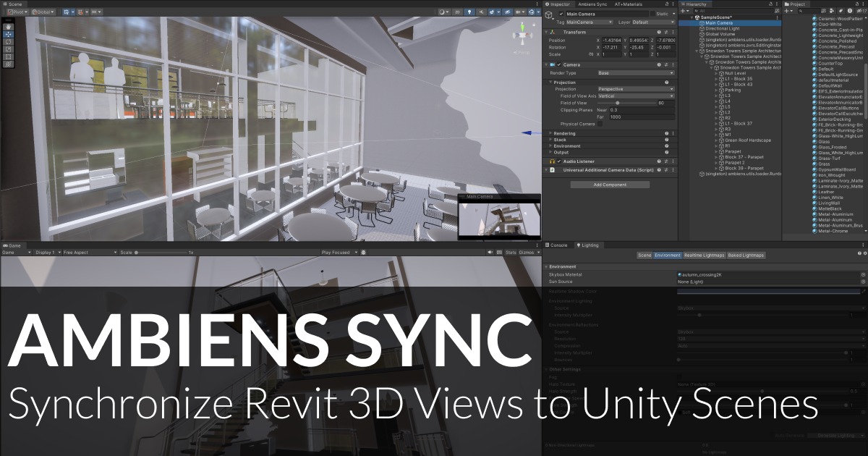Viewport: 868px width, 456px height.
Task: Open the Transform component options menu icon
Action: tap(673, 32)
